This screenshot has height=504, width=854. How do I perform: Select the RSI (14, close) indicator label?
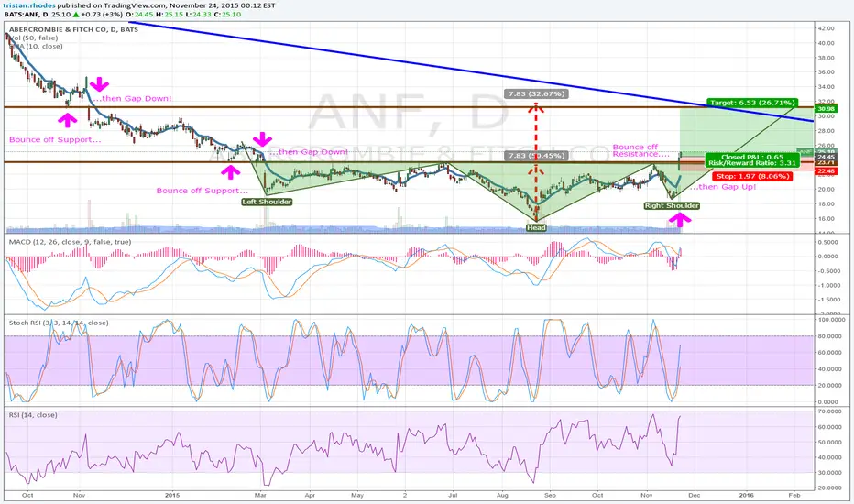coord(33,414)
